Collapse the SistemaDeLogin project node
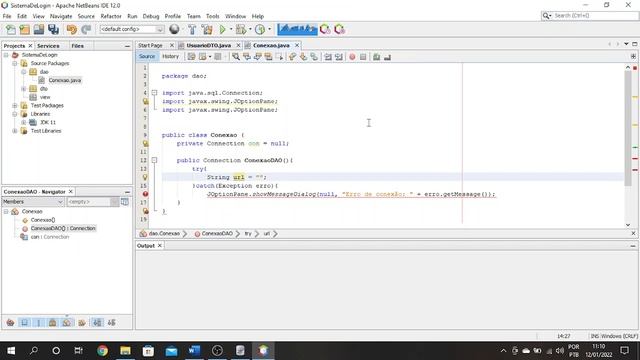The height and width of the screenshot is (360, 640). click(x=7, y=55)
